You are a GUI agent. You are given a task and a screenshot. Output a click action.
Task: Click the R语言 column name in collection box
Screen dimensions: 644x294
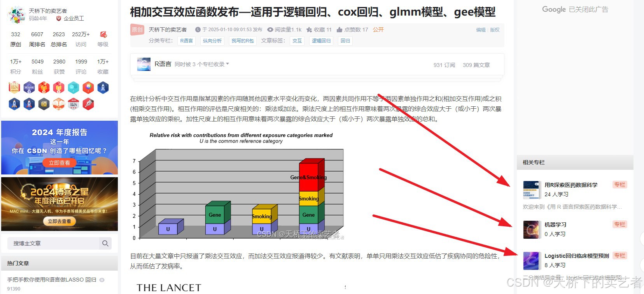163,64
